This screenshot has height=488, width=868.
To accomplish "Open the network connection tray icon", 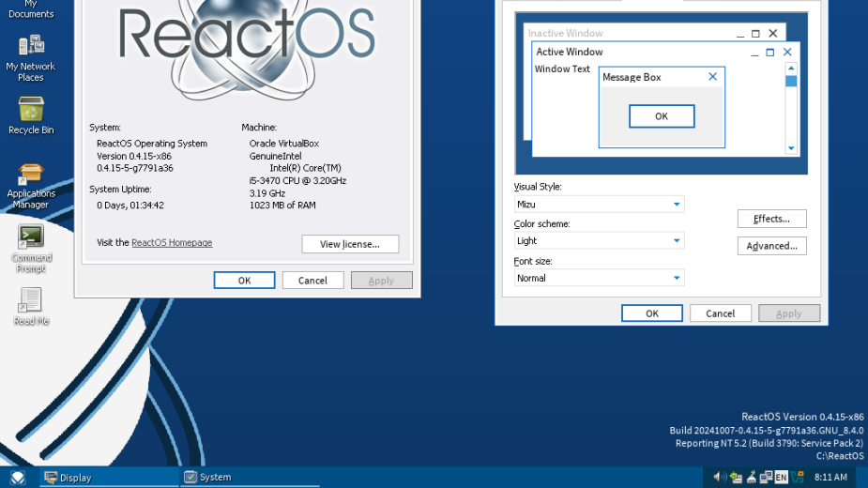I will [766, 478].
